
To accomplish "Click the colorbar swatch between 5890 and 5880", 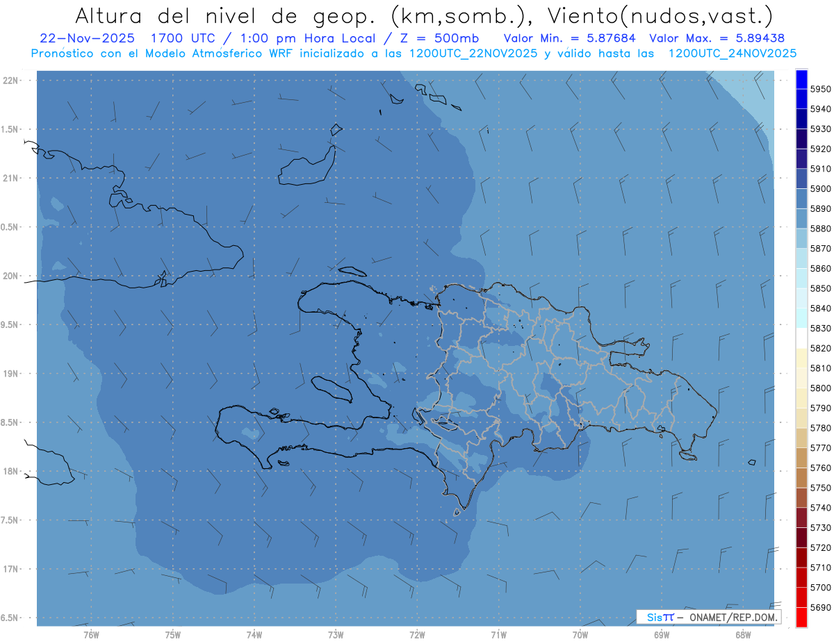I will click(801, 218).
